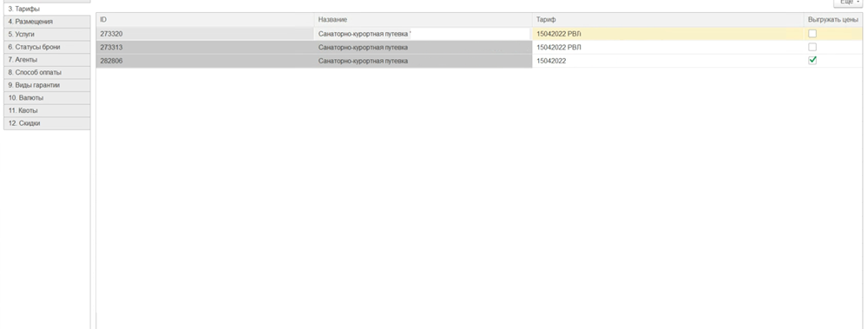Go to the 6. Статусы брони tab
Viewport: 868px width, 329px height.
[47, 47]
